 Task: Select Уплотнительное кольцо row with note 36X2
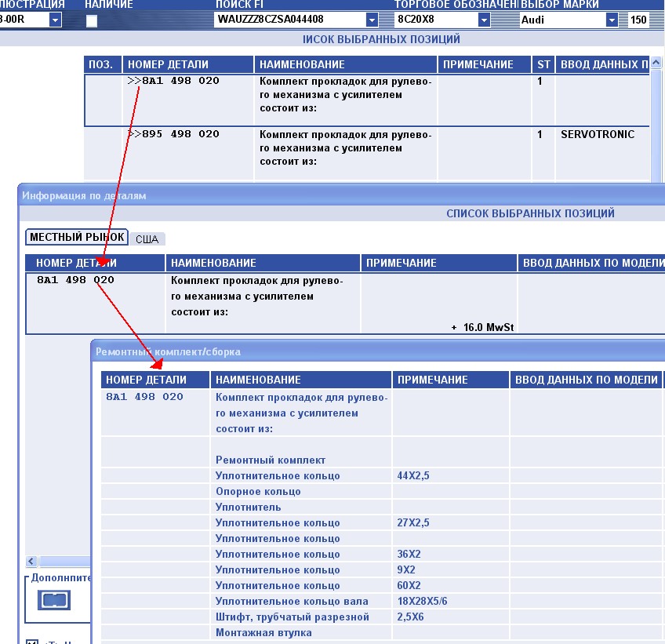381,554
